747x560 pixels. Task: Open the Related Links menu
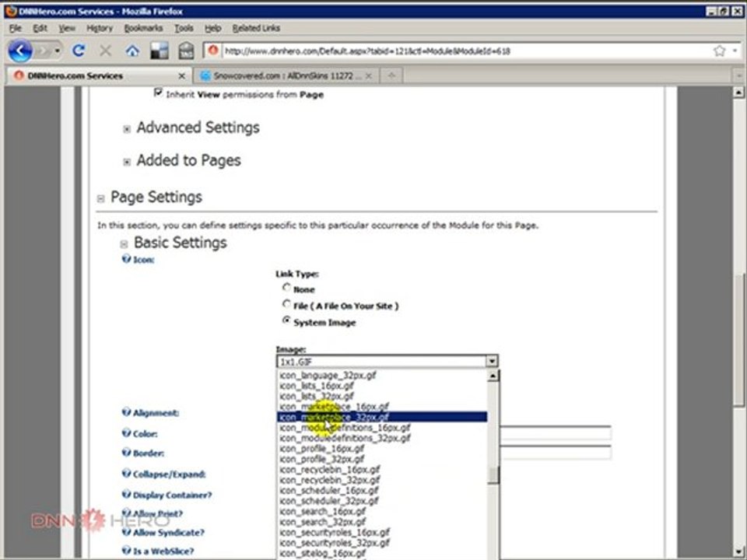point(256,28)
